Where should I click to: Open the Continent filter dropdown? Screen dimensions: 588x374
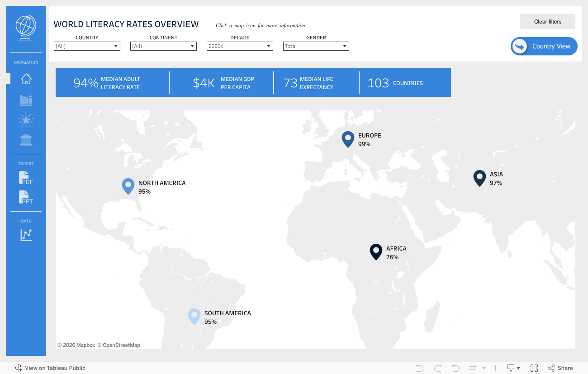click(x=163, y=46)
